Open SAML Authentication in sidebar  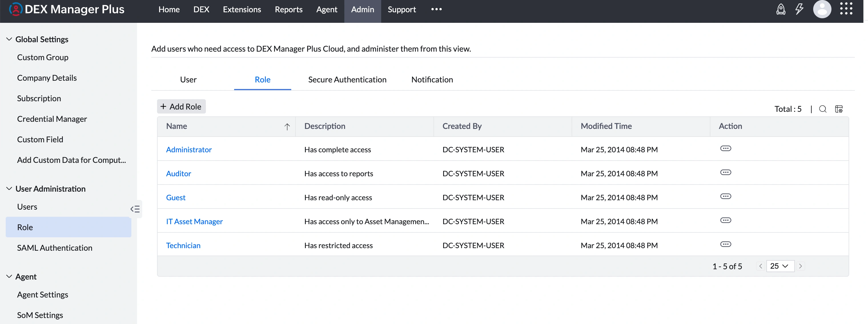55,248
